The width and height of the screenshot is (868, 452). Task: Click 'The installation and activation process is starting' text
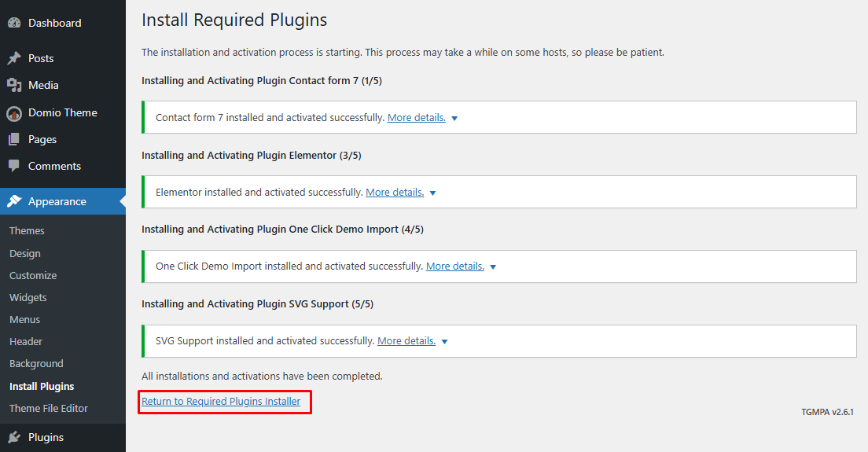(x=252, y=53)
